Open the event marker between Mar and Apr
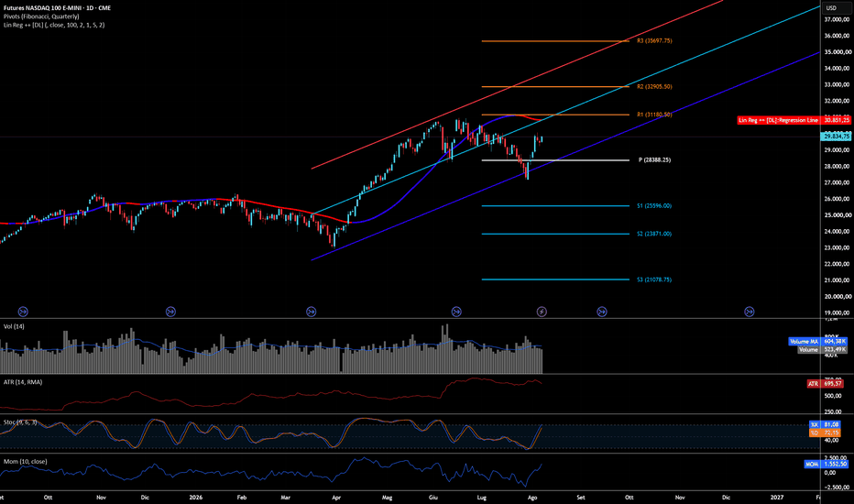This screenshot has width=854, height=504. 311,312
